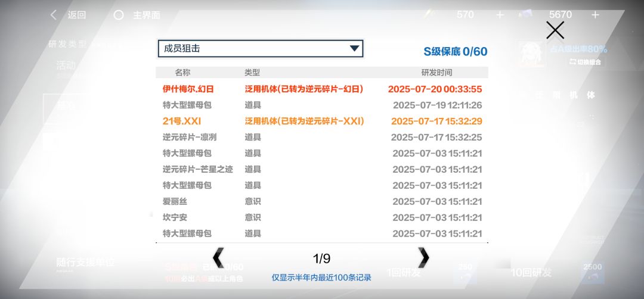Click timestamp 2025-07-19 12:11:26
The height and width of the screenshot is (299, 644).
tap(438, 105)
